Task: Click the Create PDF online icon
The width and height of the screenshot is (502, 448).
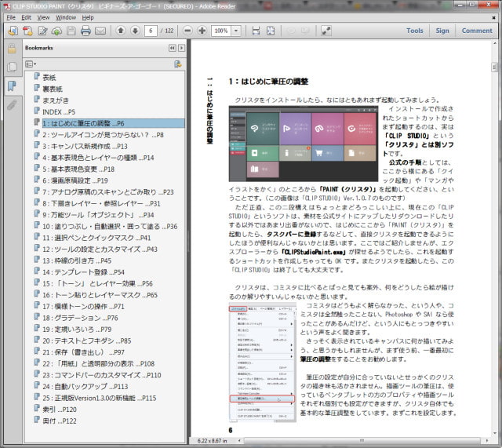Action: tap(29, 31)
